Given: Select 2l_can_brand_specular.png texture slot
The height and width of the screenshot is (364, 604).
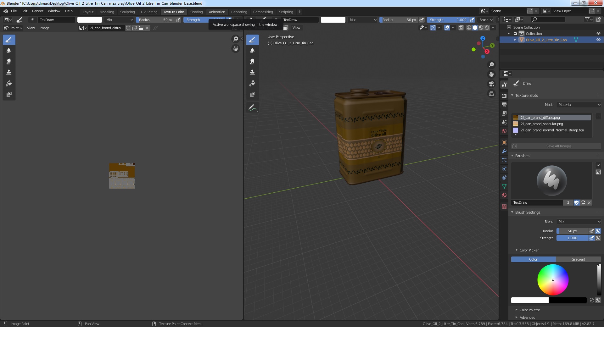Looking at the screenshot, I should [x=551, y=124].
